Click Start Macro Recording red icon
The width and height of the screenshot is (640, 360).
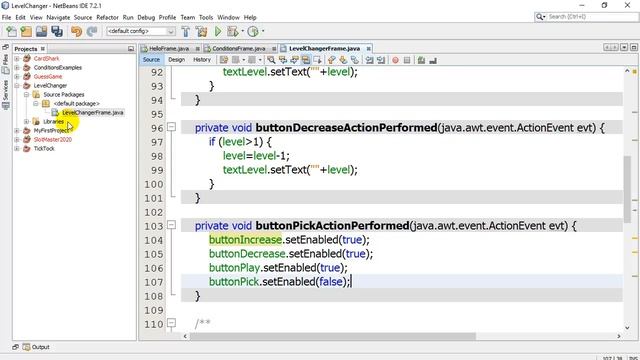395,60
